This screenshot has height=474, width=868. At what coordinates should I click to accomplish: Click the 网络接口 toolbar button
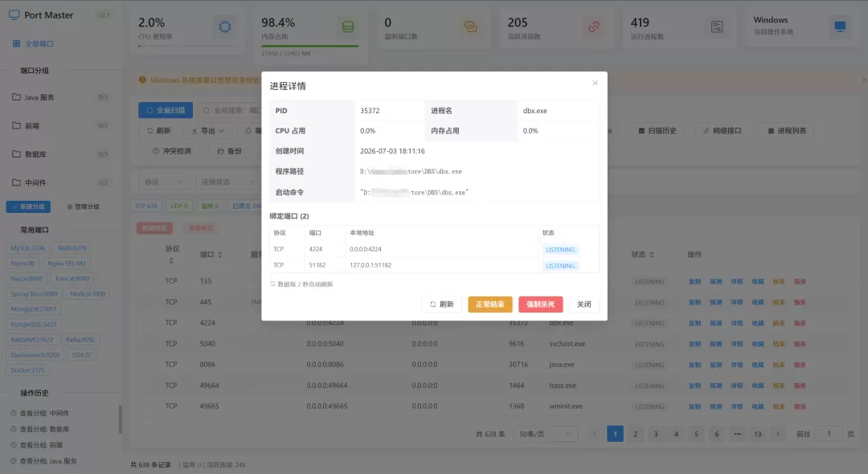pos(723,131)
